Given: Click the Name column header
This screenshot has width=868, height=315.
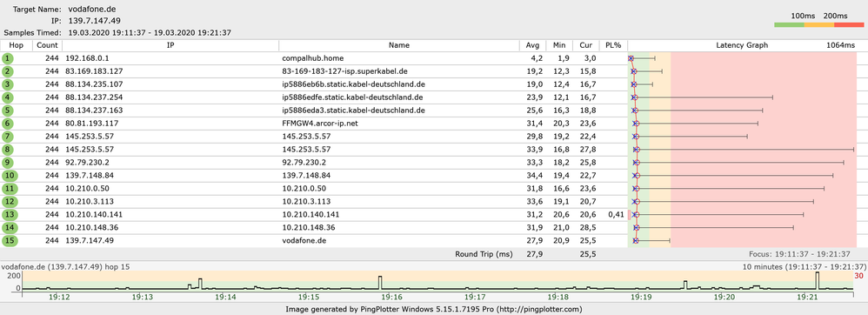Looking at the screenshot, I should (x=398, y=45).
